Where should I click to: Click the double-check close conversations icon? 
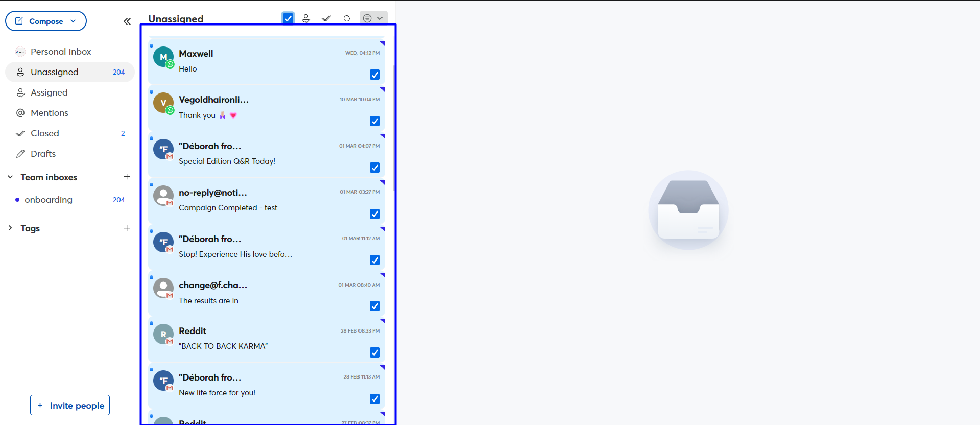click(x=326, y=18)
